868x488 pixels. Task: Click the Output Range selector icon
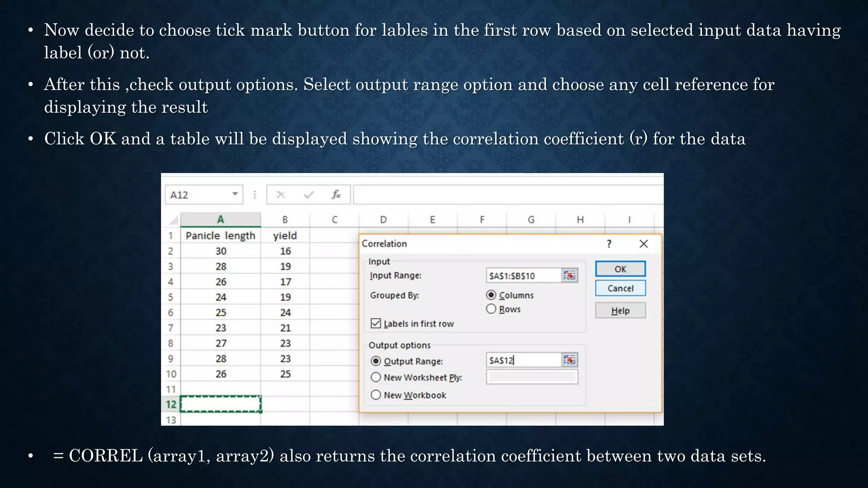[x=570, y=360]
